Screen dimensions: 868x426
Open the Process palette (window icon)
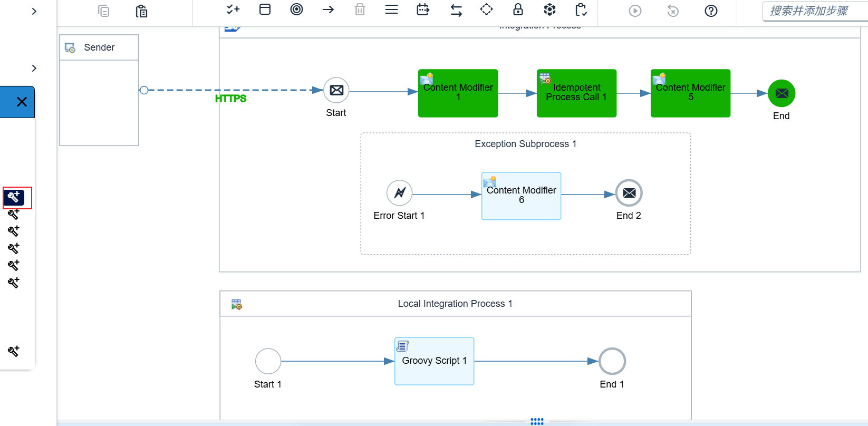pos(265,9)
